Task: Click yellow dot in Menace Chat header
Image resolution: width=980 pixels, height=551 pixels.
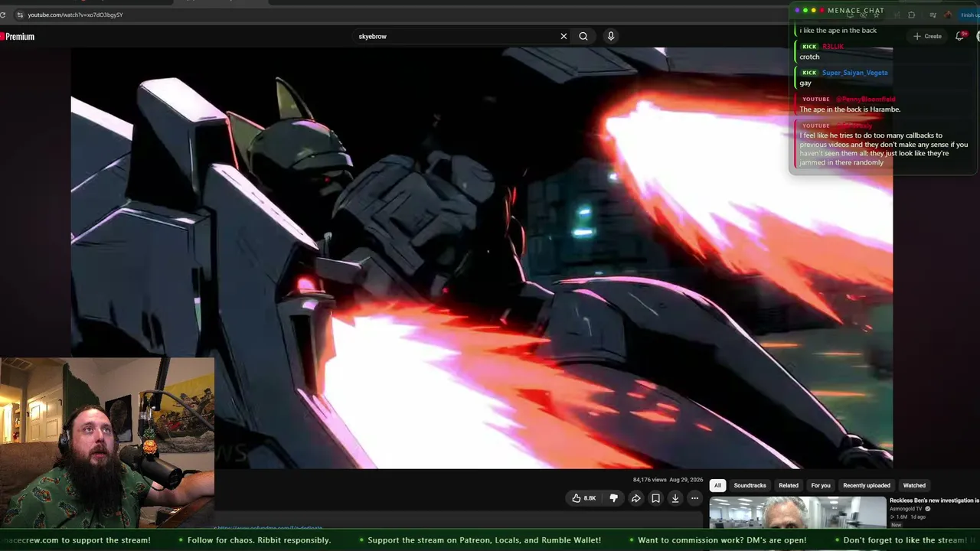Action: tap(812, 11)
